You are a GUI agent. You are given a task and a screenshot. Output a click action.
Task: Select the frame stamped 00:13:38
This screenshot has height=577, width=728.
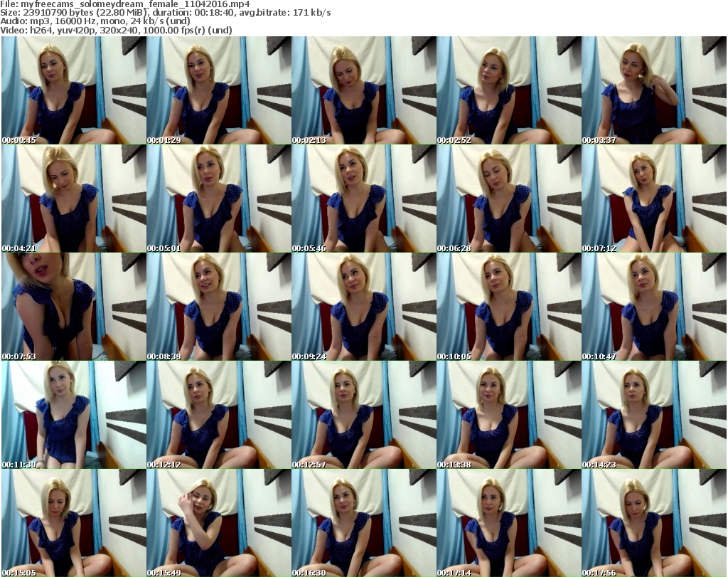tap(508, 415)
